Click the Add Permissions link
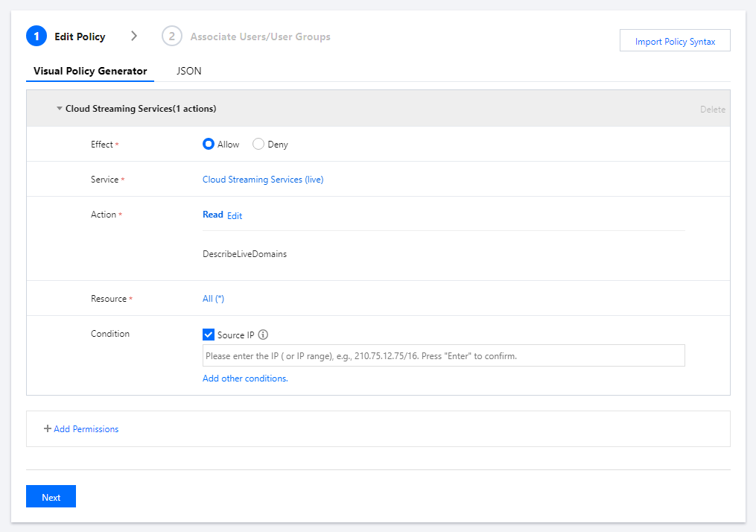The width and height of the screenshot is (756, 532). coord(86,429)
